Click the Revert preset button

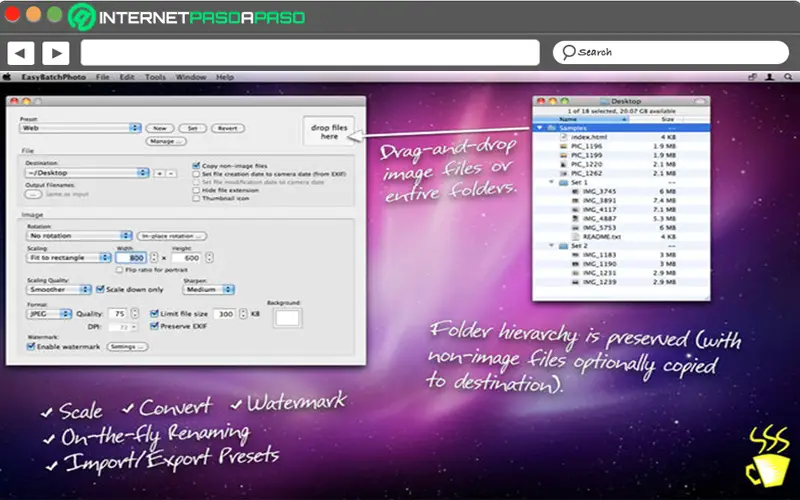[228, 128]
